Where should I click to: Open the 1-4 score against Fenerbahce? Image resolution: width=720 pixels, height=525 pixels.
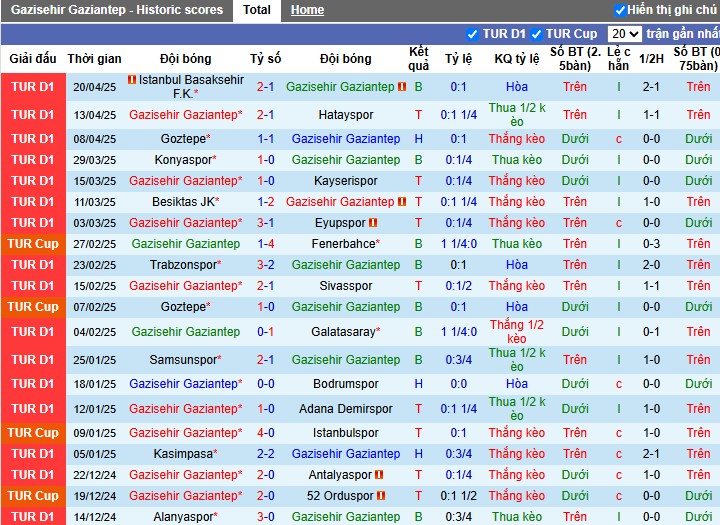click(x=265, y=243)
